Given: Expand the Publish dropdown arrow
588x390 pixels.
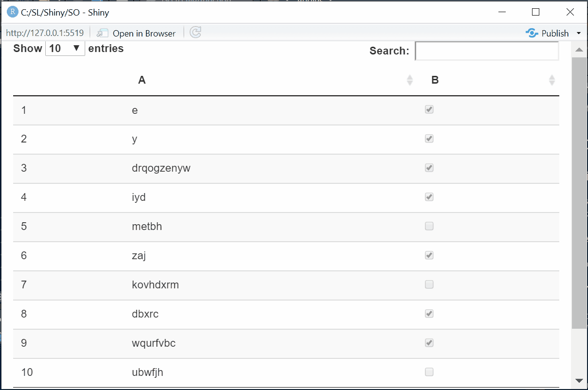Looking at the screenshot, I should tap(579, 33).
